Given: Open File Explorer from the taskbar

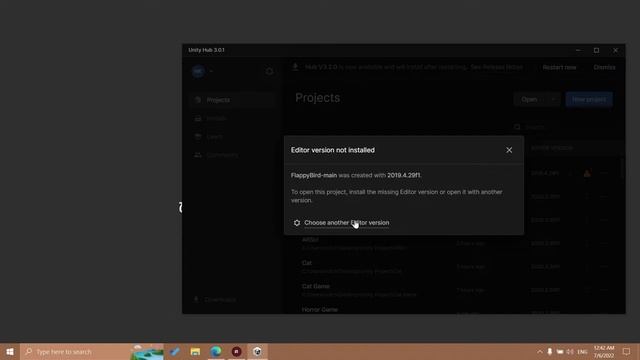Looking at the screenshot, I should tap(196, 351).
